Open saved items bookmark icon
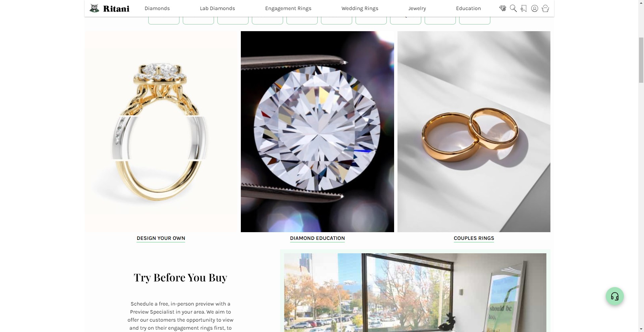644x332 pixels. click(x=524, y=8)
